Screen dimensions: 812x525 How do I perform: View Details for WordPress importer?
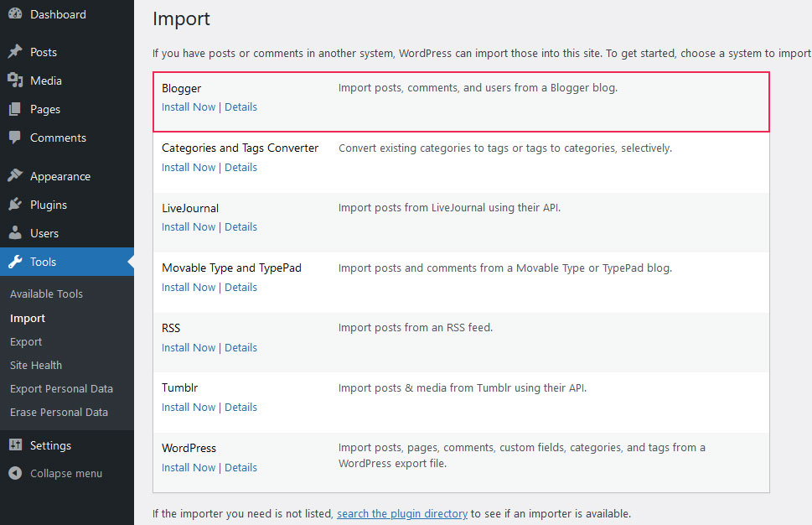pyautogui.click(x=240, y=467)
